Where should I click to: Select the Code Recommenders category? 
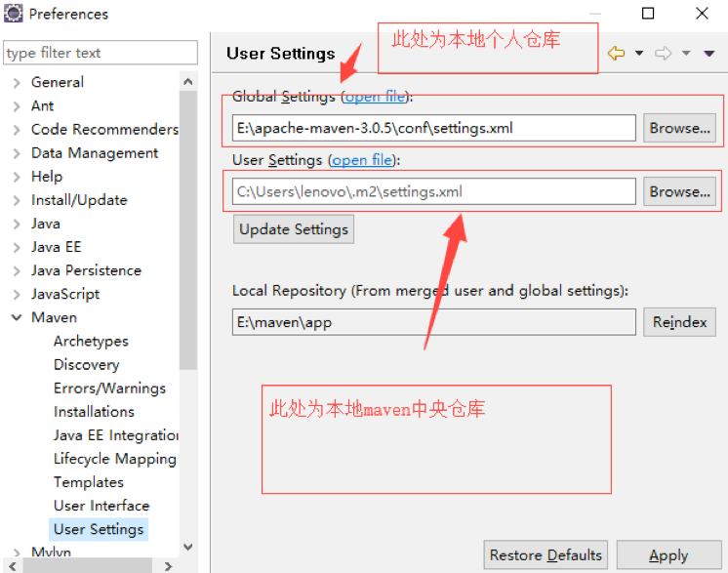104,129
